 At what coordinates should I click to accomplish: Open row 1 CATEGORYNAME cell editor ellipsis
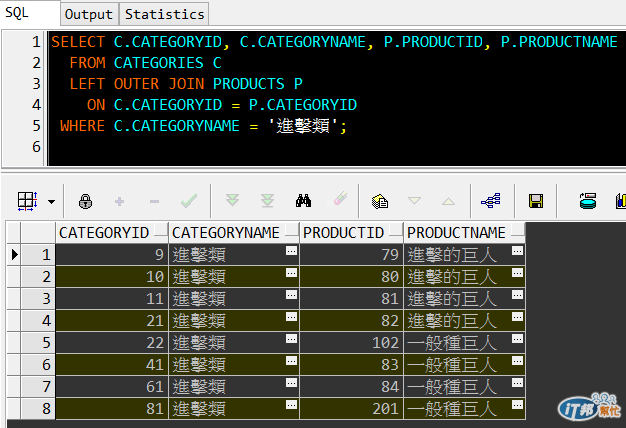point(291,251)
